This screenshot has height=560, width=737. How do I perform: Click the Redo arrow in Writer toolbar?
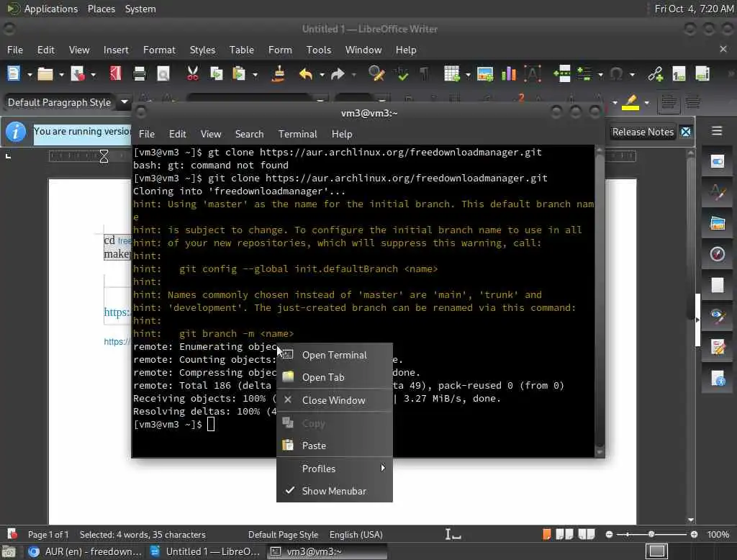(338, 74)
